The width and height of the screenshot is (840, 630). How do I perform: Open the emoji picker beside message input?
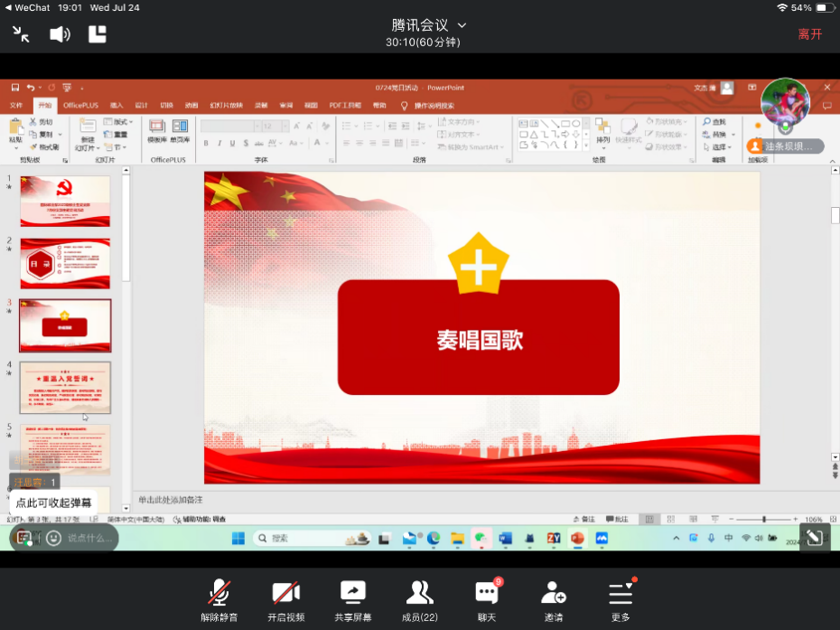click(53, 538)
